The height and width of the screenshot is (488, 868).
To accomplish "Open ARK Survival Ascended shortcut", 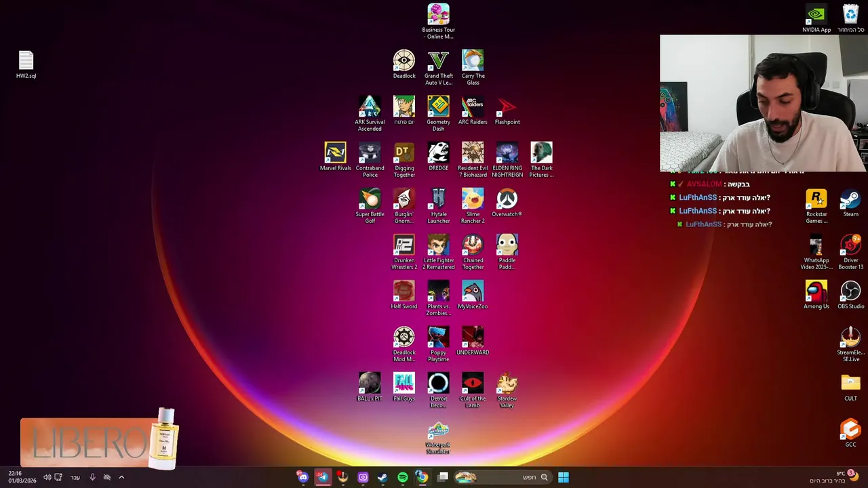I will pyautogui.click(x=370, y=113).
